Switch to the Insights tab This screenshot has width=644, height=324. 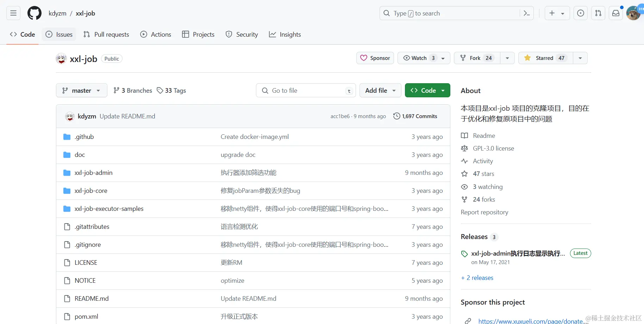point(285,35)
